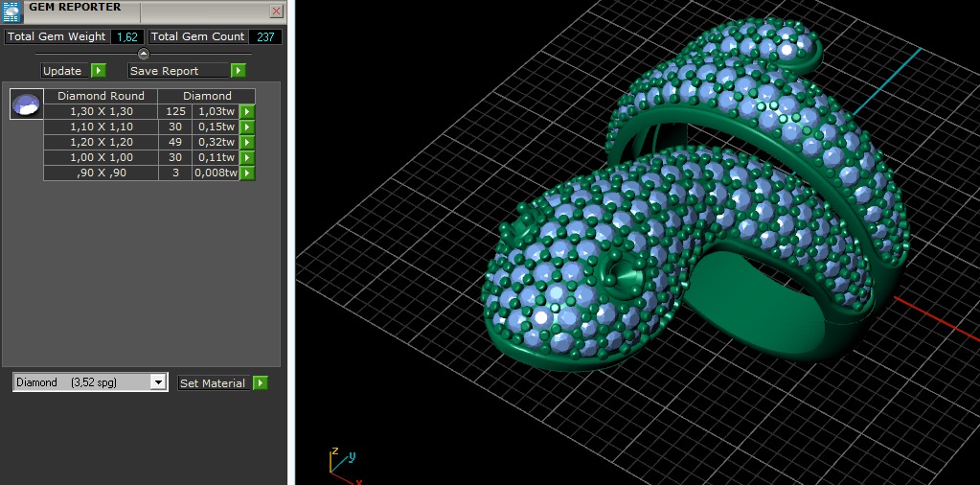
Task: Collapse the panel with the round up-arrow handle
Action: pyautogui.click(x=143, y=54)
